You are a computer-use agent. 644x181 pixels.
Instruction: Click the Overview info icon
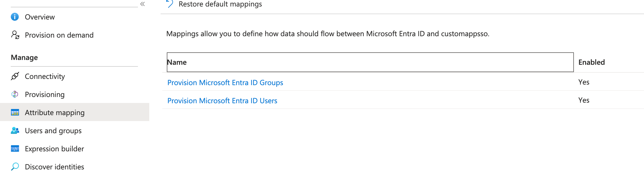[x=15, y=17]
